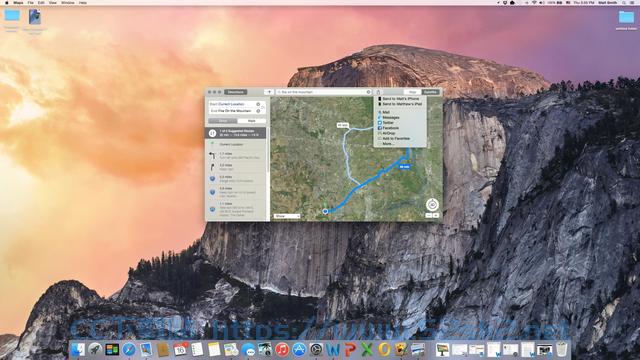Open the Show dropdown on the map
Viewport: 640px width, 360px height.
pyautogui.click(x=287, y=216)
